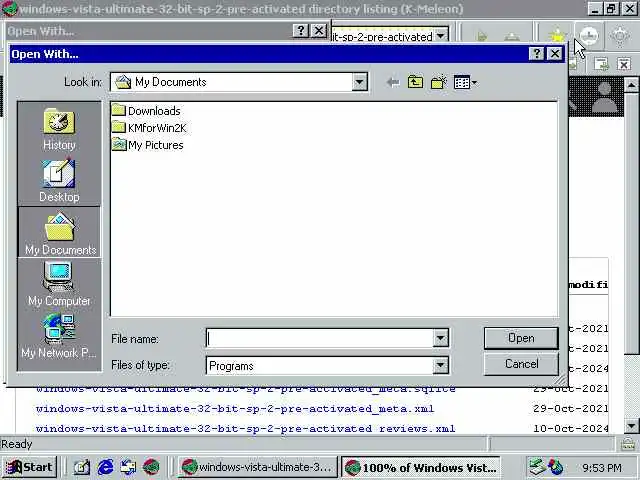Viewport: 640px width, 480px height.
Task: Go to Desktop in places bar
Action: click(59, 180)
